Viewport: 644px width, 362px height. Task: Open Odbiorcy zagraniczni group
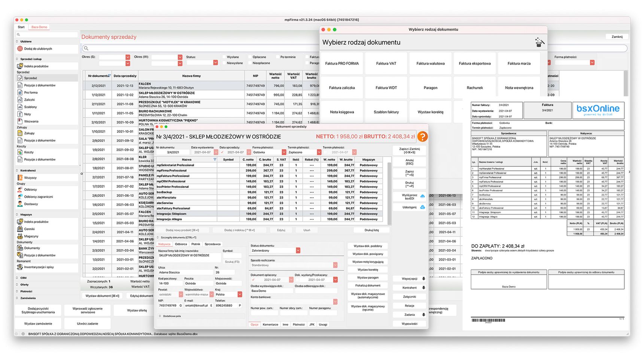click(x=38, y=197)
